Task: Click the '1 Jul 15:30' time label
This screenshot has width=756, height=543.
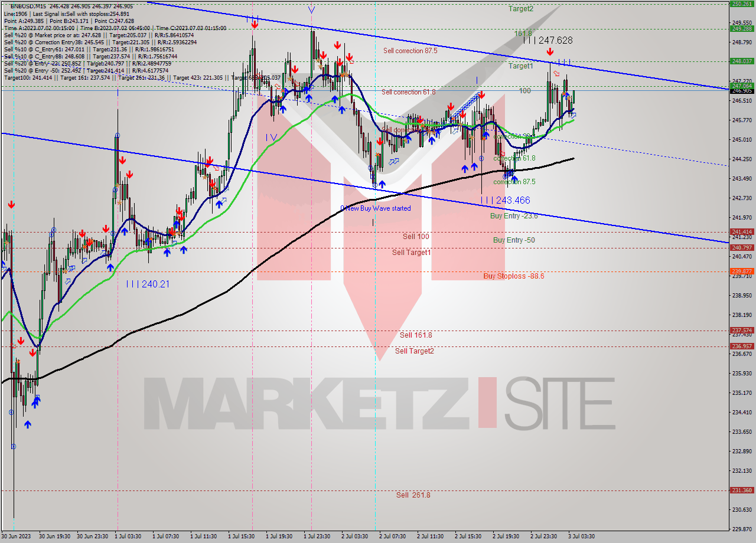Action: coord(241,537)
